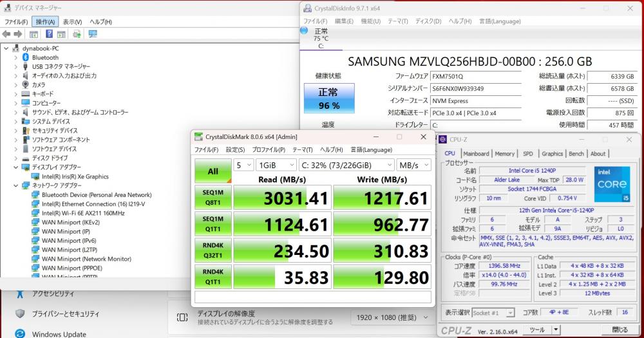The height and width of the screenshot is (338, 644).
Task: Run the SEQ1M Q8T1 benchmark test
Action: tap(213, 198)
